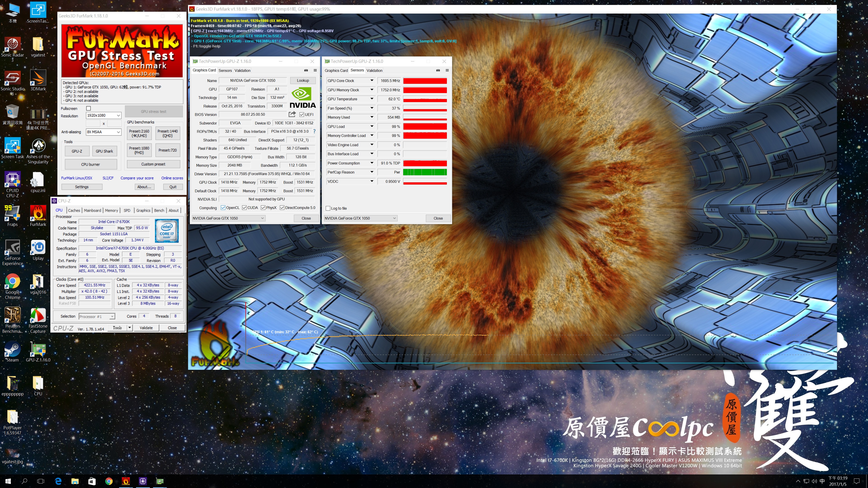Viewport: 868px width, 488px height.
Task: Launch Heaven Benchmark desktop shortcut
Action: click(x=12, y=320)
